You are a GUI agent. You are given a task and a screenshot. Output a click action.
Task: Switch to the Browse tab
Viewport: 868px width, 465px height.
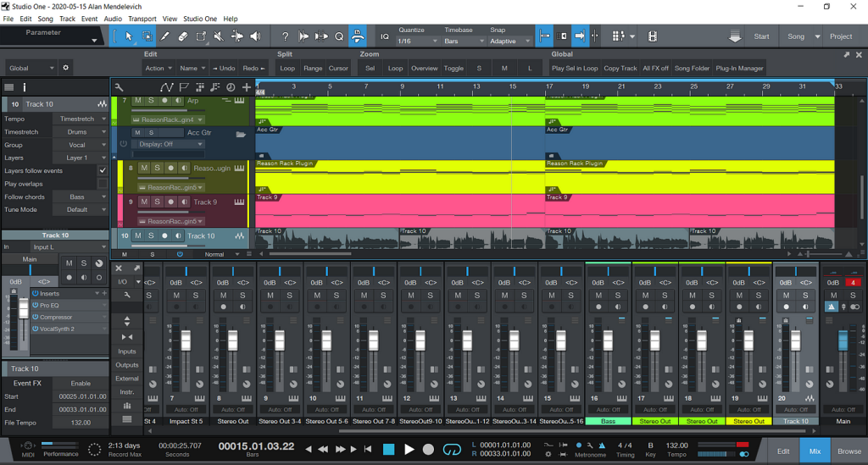pos(849,451)
